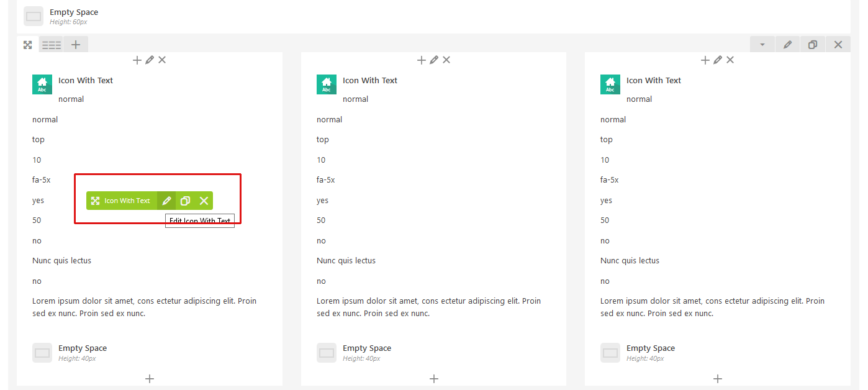This screenshot has width=868, height=390.
Task: Click the row move handle with crossed arrows
Action: [28, 45]
